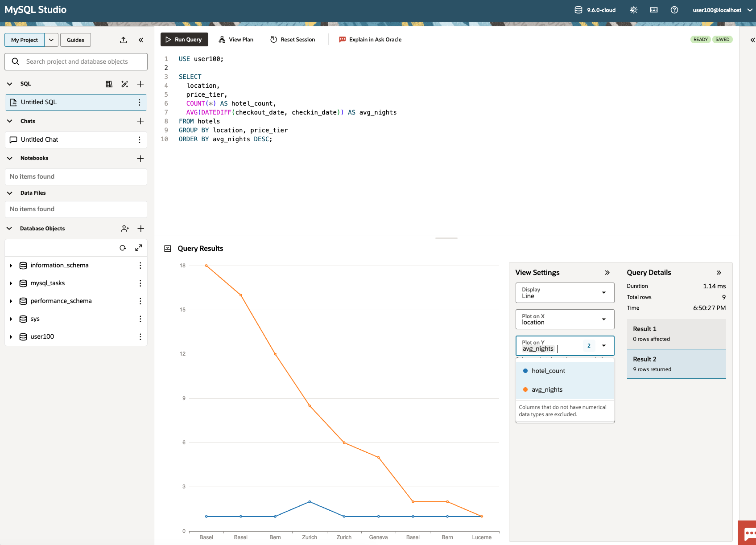
Task: Open SQL library icon in SQL section
Action: pos(109,84)
